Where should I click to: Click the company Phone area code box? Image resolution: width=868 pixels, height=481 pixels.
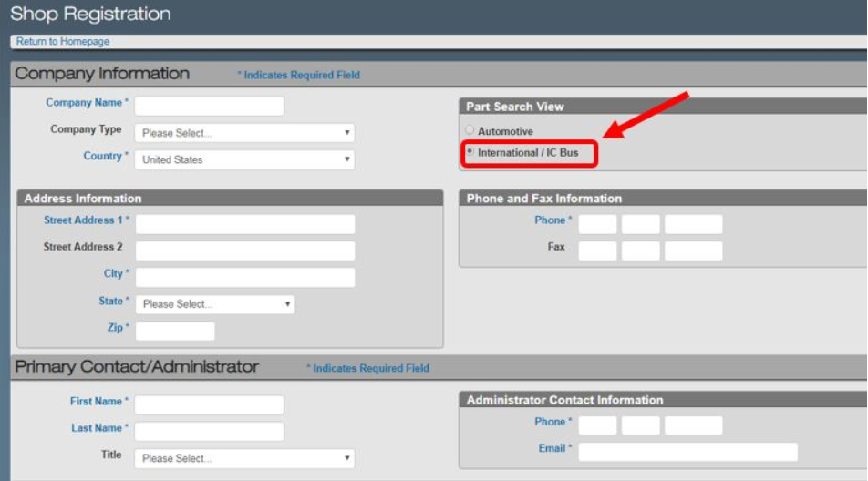tap(597, 224)
